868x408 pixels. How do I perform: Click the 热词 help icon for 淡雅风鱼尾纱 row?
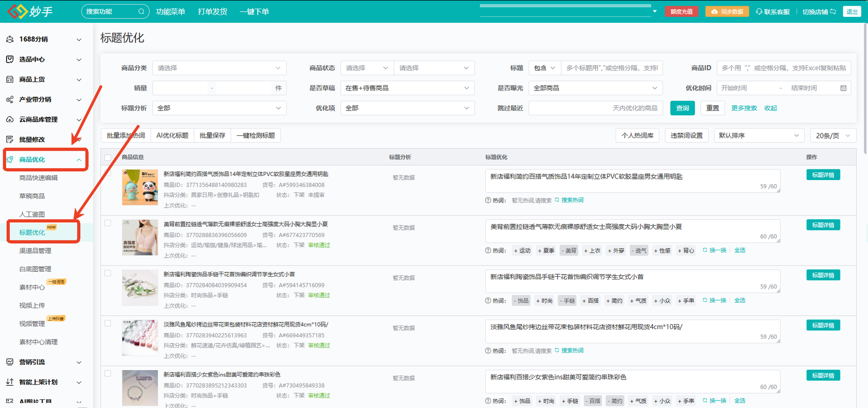click(x=488, y=351)
